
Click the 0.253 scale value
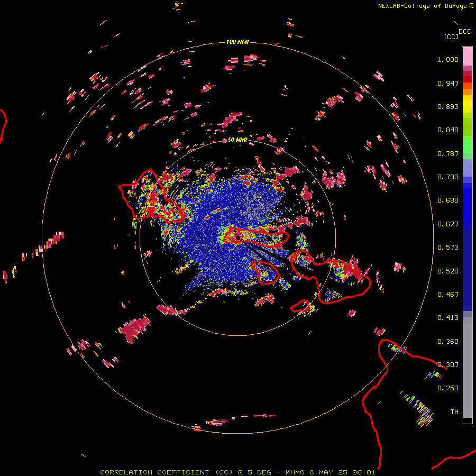tap(448, 388)
